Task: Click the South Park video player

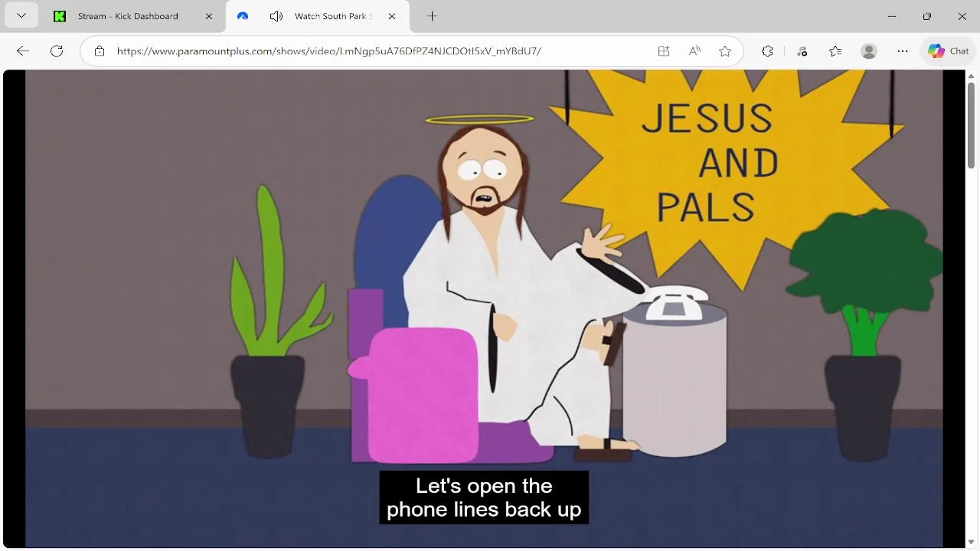Action: [484, 308]
